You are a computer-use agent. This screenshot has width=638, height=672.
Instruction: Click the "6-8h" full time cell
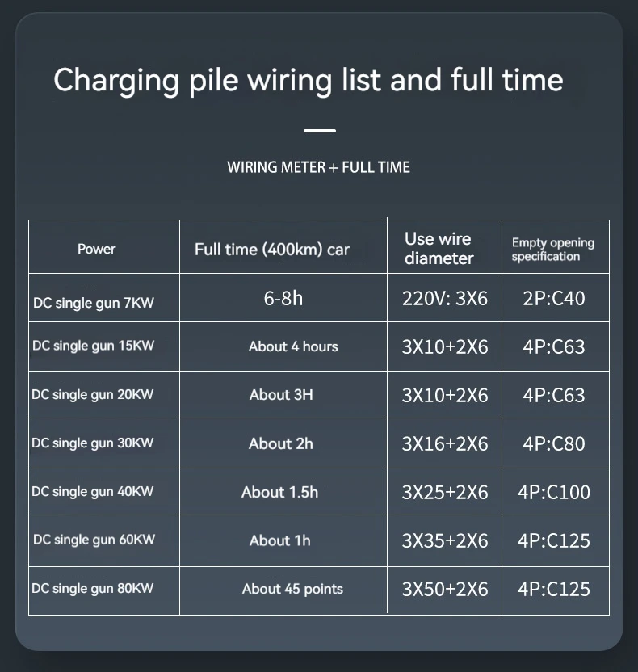tap(283, 298)
